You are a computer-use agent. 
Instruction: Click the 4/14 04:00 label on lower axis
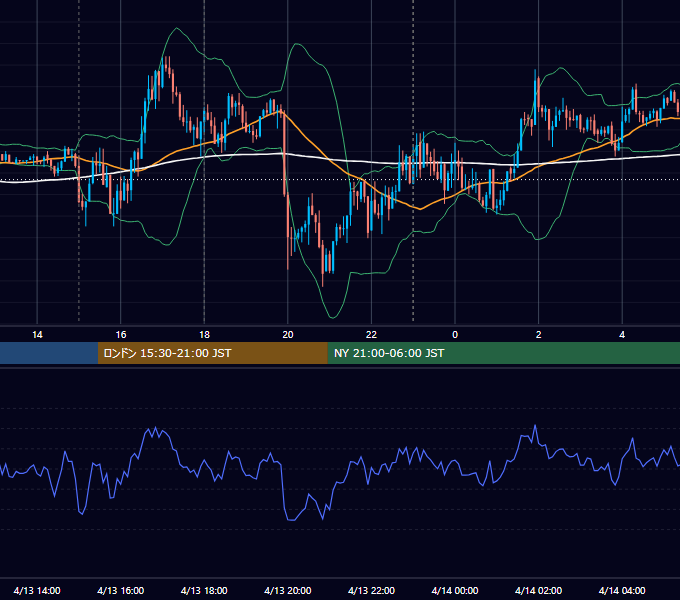coord(622,590)
